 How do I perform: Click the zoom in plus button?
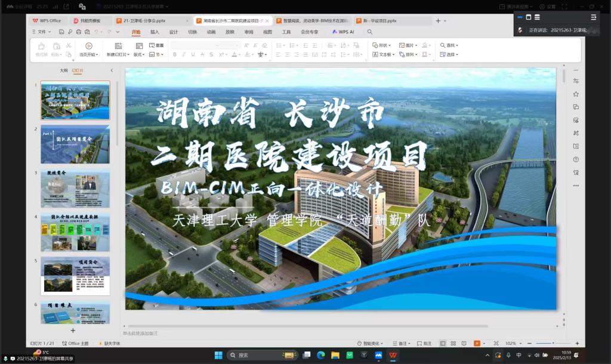577,343
